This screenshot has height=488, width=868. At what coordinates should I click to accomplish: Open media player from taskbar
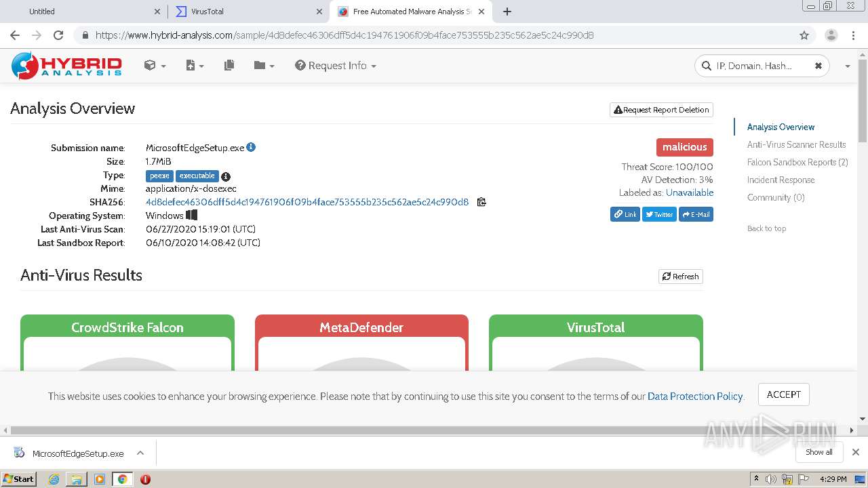pyautogui.click(x=100, y=479)
